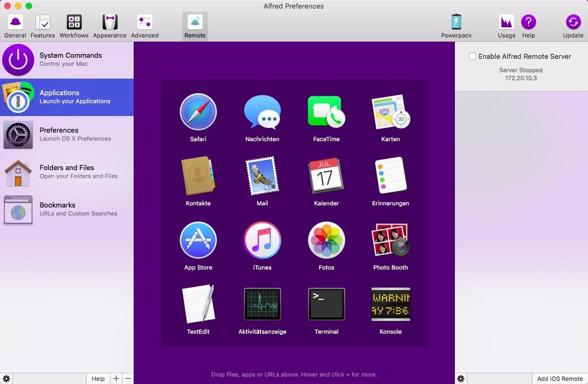
Task: Select the FaceTime icon
Action: tap(326, 112)
